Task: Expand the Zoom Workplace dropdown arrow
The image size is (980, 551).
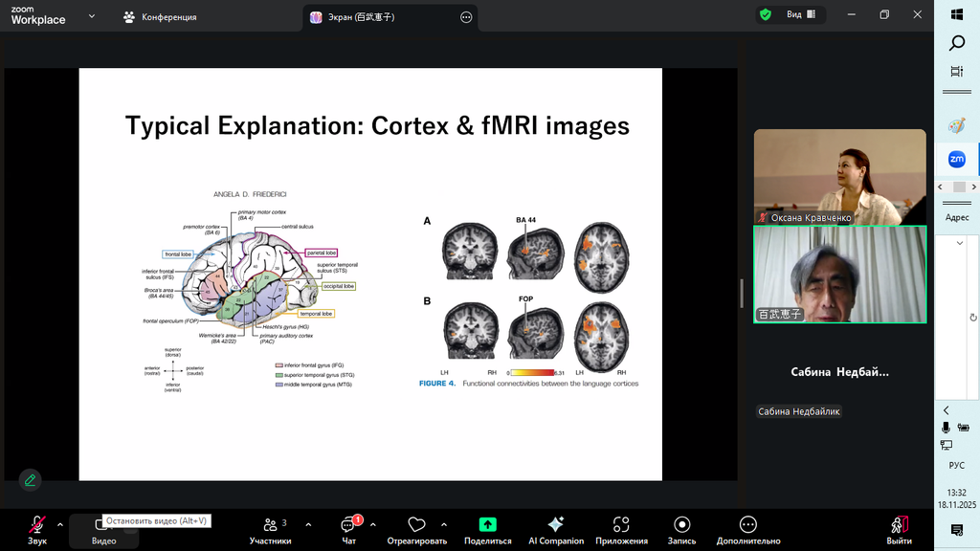Action: 91,16
